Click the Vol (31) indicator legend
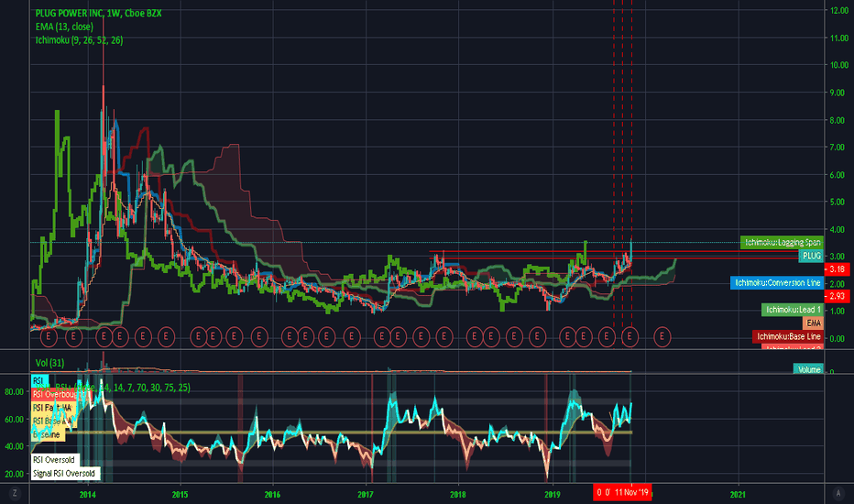This screenshot has width=854, height=504. pos(49,362)
